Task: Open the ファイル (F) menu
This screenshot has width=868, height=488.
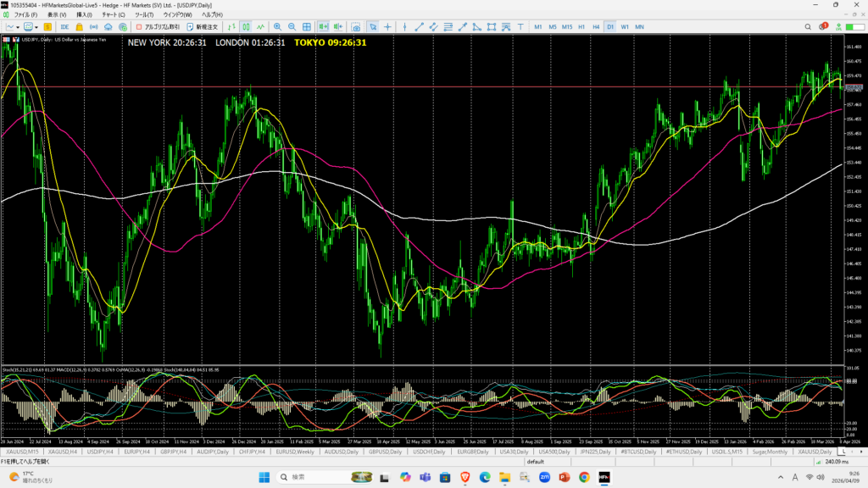Action: (x=26, y=15)
